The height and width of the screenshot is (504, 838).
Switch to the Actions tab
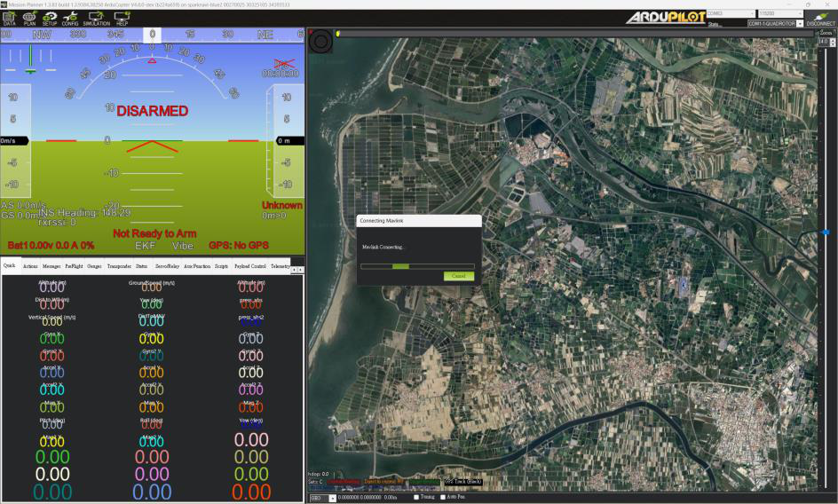point(30,266)
